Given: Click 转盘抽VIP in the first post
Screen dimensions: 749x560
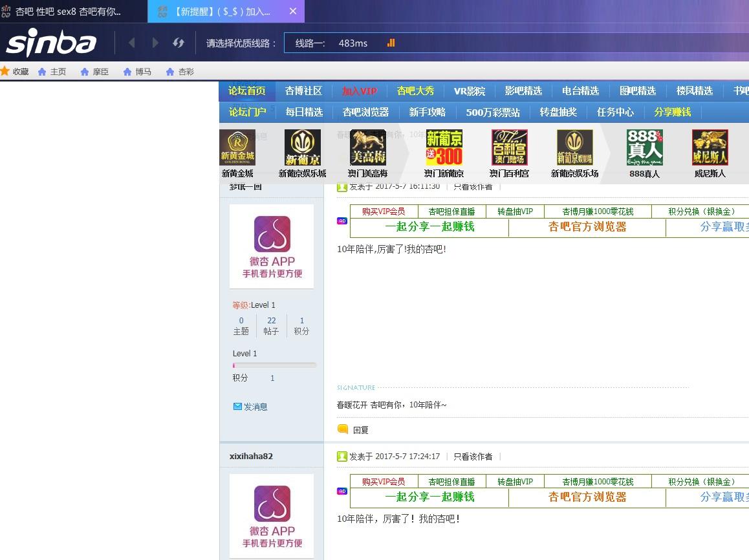Looking at the screenshot, I should [515, 211].
